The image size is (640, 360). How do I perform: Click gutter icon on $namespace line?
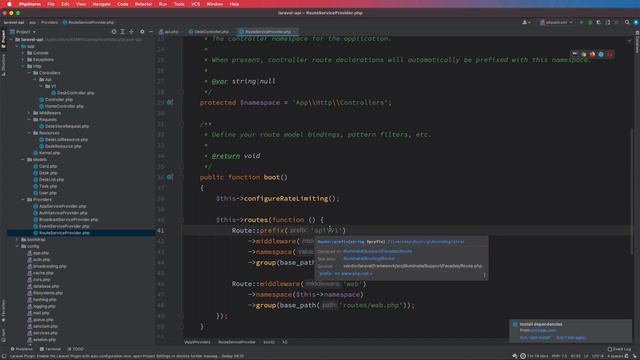click(x=170, y=102)
